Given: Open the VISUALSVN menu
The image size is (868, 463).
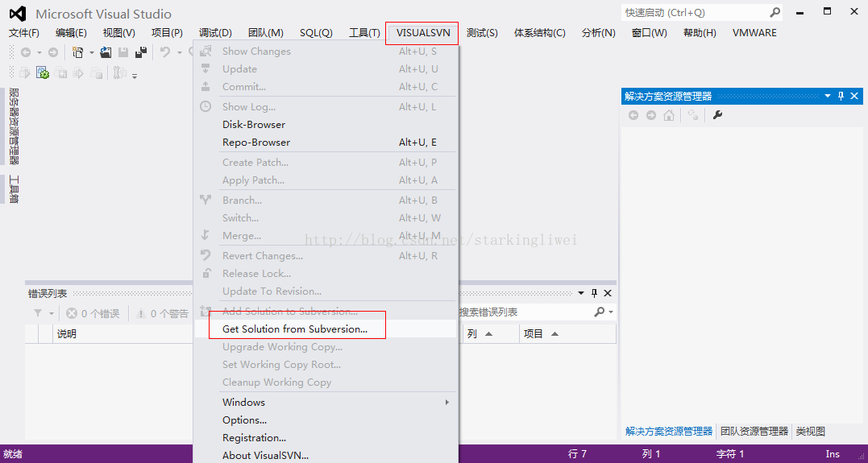Looking at the screenshot, I should click(423, 33).
